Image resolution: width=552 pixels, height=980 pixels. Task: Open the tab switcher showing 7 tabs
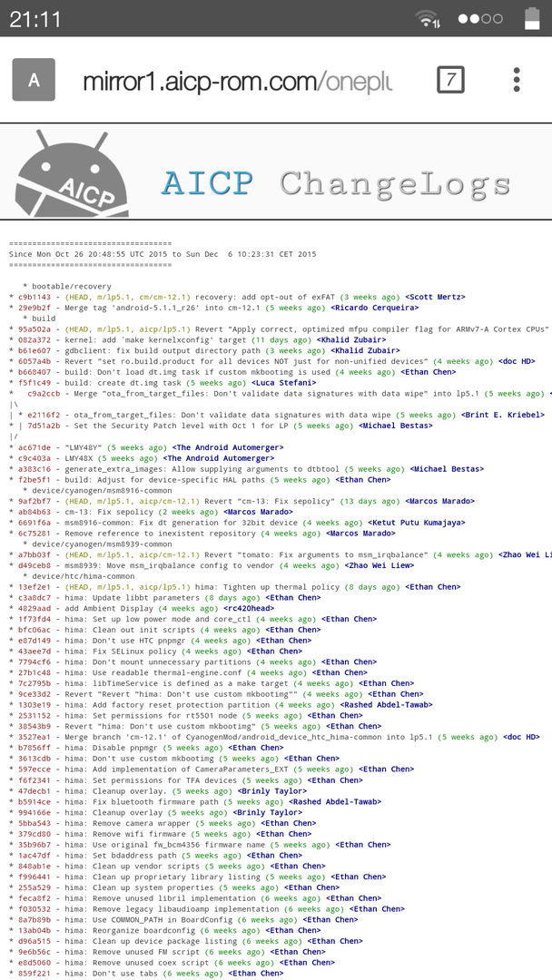point(450,80)
